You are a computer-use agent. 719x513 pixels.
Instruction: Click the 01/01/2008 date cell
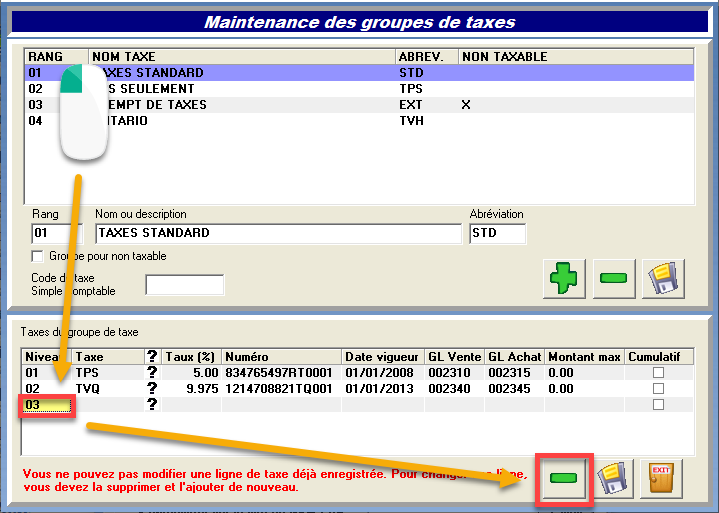tap(383, 372)
